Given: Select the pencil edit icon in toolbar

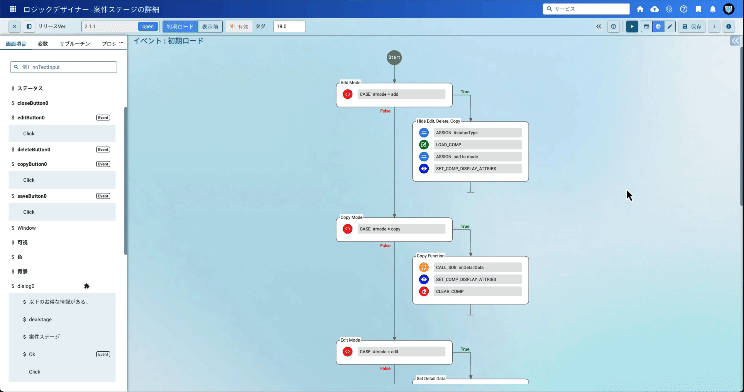Looking at the screenshot, I should (670, 27).
